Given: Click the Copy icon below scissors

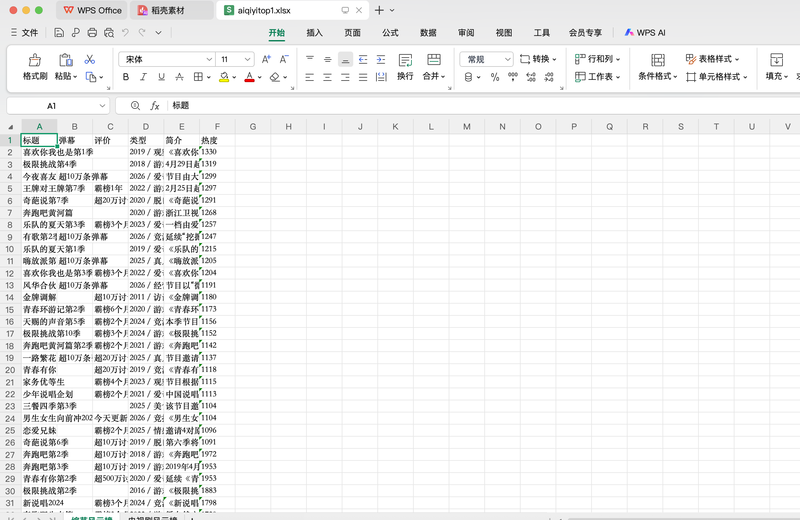Looking at the screenshot, I should pyautogui.click(x=91, y=77).
